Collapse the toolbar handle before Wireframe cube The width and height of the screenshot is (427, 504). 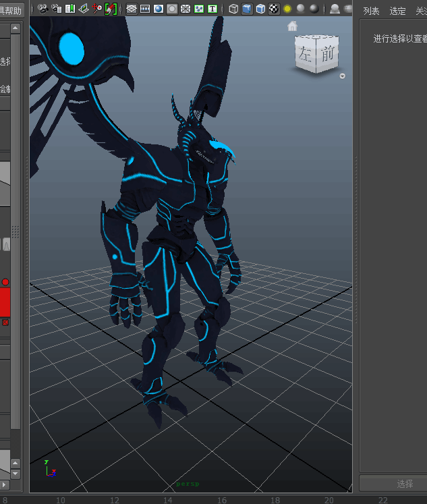click(223, 9)
